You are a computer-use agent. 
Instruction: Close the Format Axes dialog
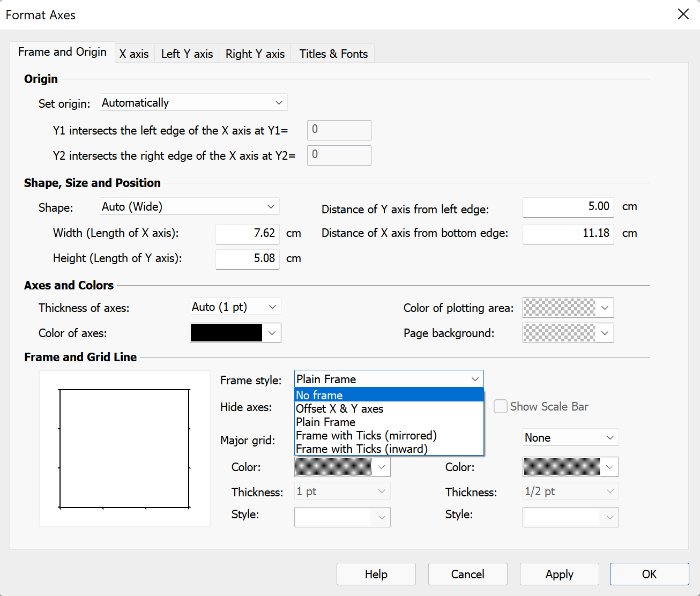tap(683, 14)
